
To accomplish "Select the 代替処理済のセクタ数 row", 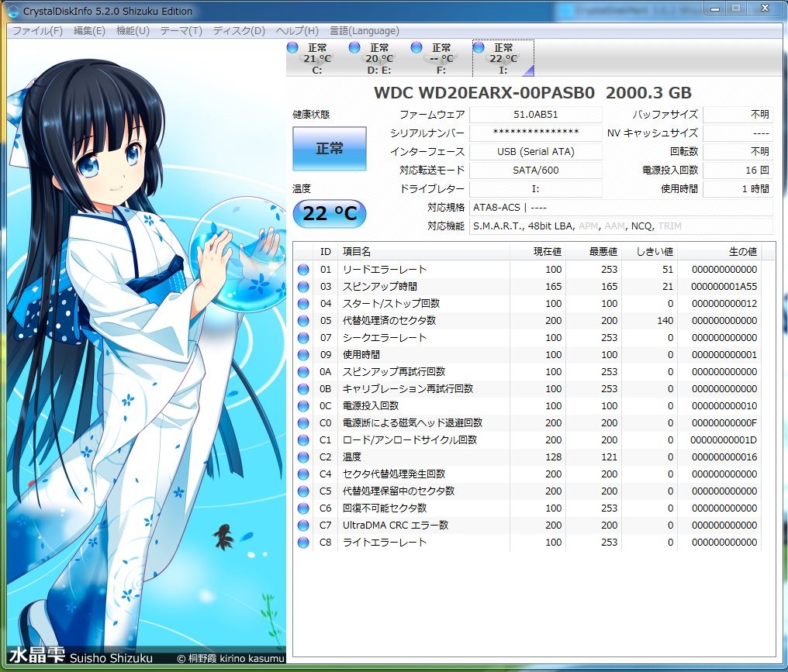I will pyautogui.click(x=527, y=320).
